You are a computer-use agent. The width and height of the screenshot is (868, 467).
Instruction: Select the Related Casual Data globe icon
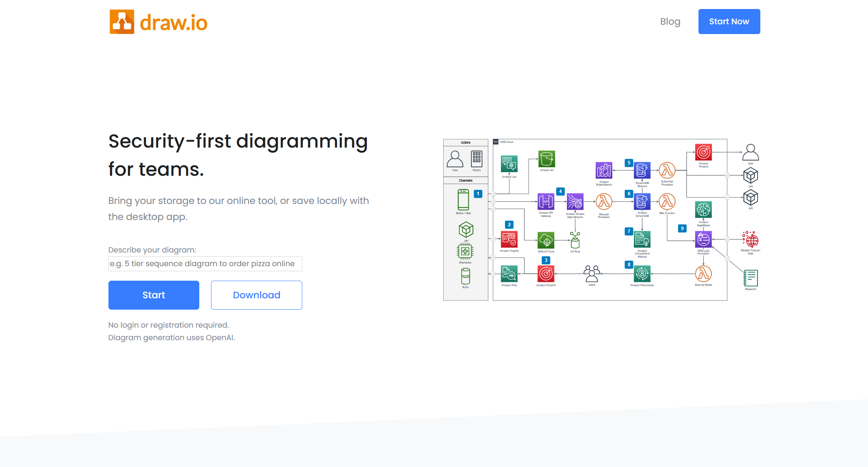point(751,239)
